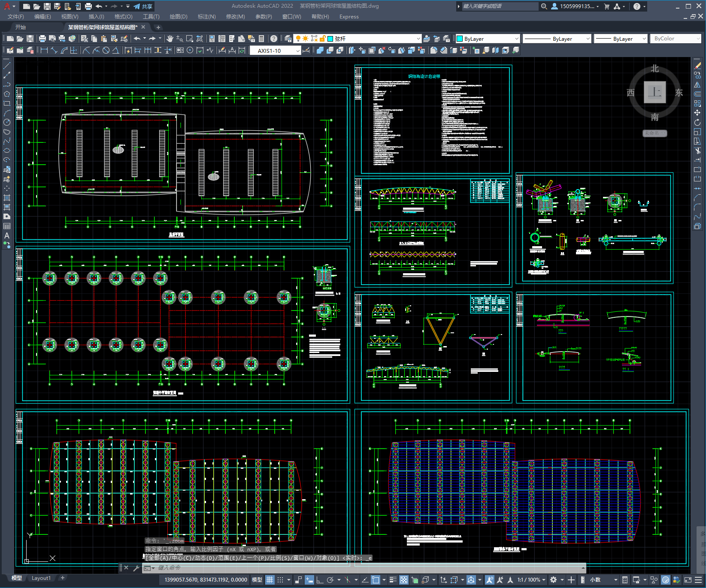Viewport: 706px width, 588px height.
Task: Insert a Table with table tool
Action: point(7,226)
